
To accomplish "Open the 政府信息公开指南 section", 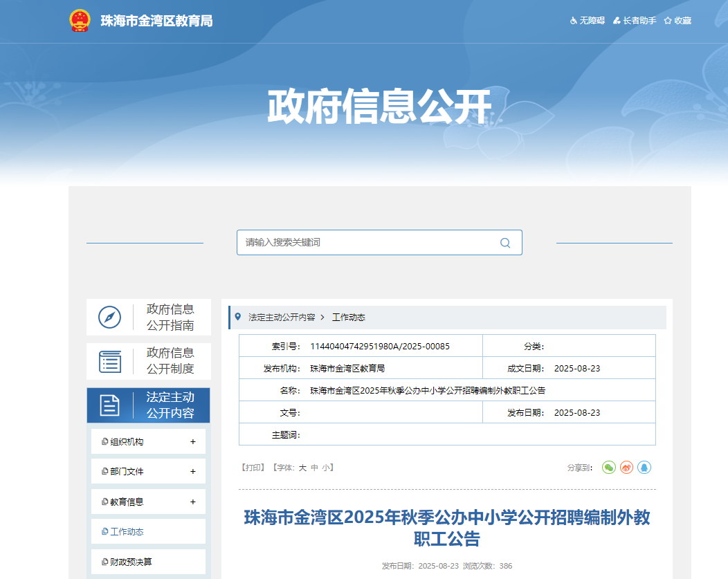I will [149, 318].
